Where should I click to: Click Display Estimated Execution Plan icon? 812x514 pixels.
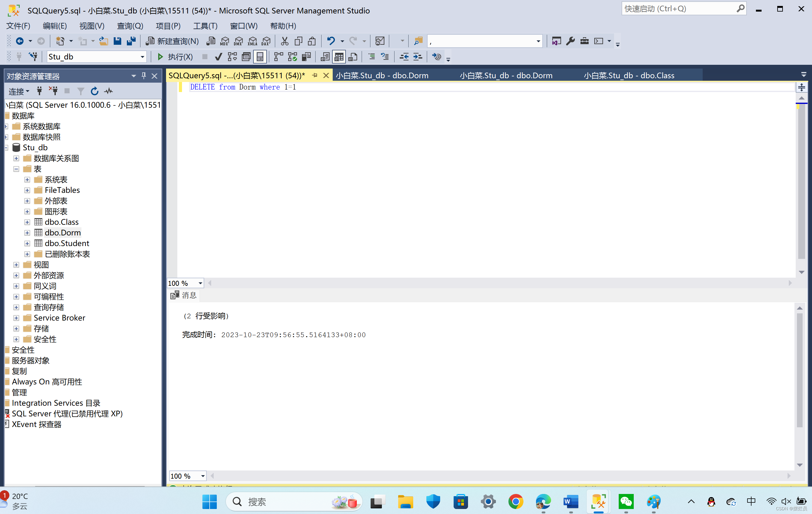point(232,57)
